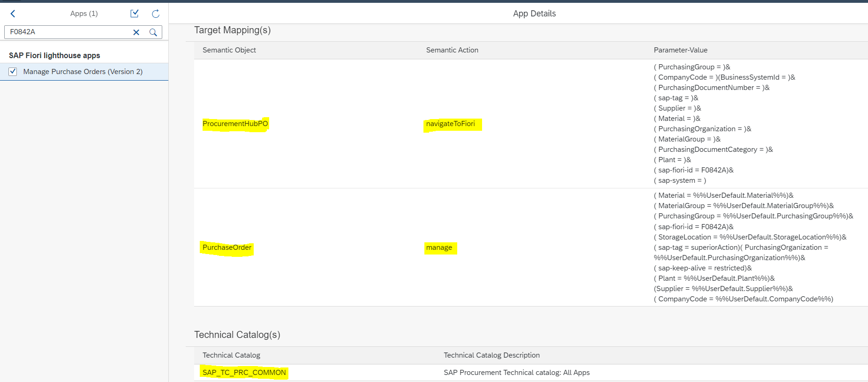The height and width of the screenshot is (382, 868).
Task: Clear the F0842A search text
Action: [136, 32]
